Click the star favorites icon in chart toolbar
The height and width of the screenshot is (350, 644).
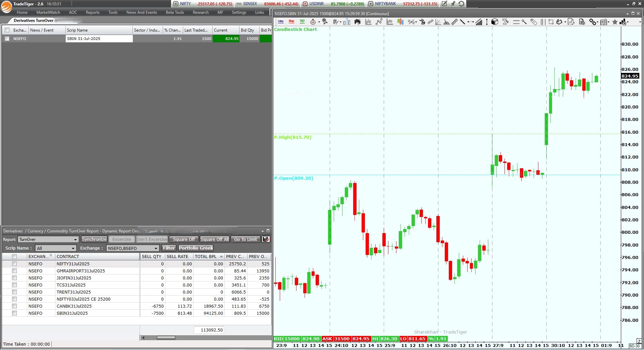(615, 22)
